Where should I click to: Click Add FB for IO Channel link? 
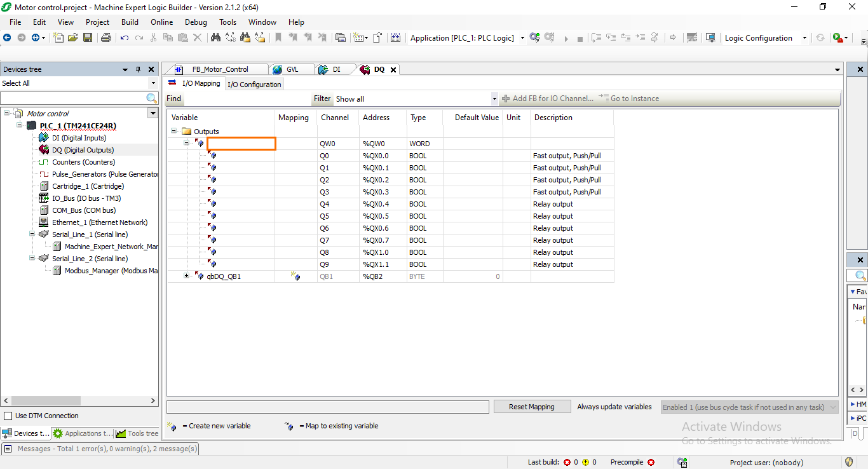[549, 99]
